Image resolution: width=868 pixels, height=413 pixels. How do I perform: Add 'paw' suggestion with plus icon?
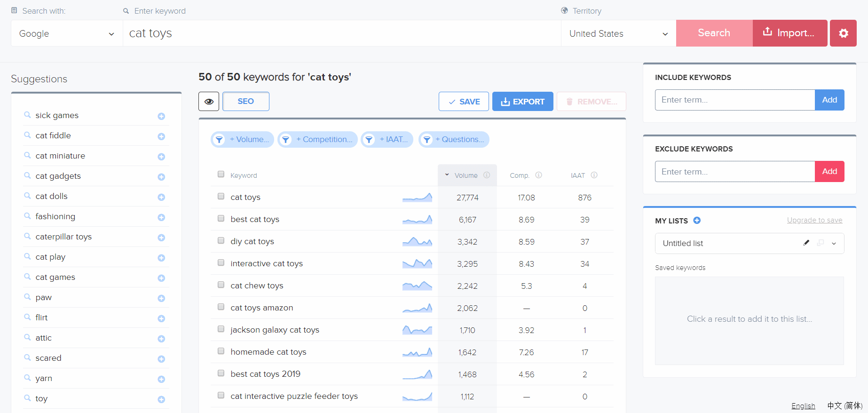click(x=161, y=298)
